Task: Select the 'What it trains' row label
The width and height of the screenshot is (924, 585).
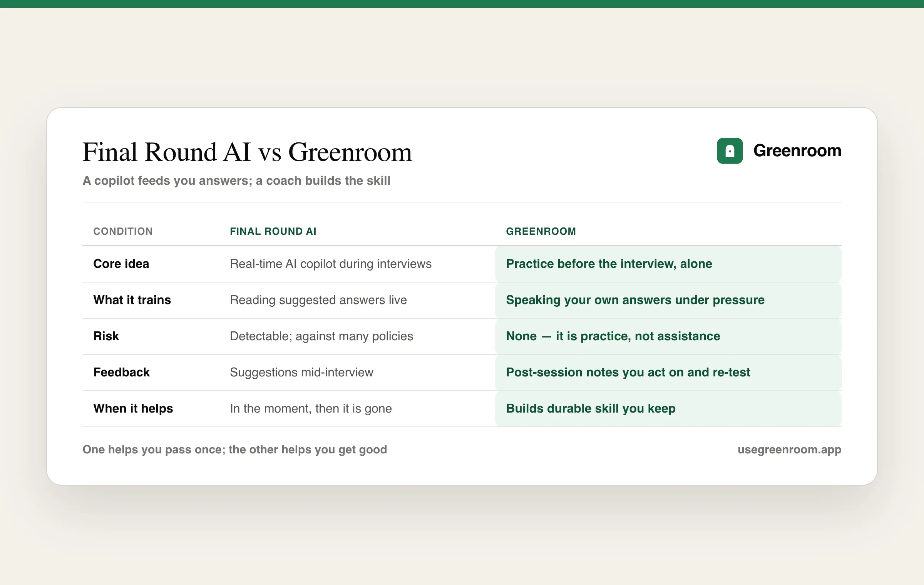Action: coord(132,300)
